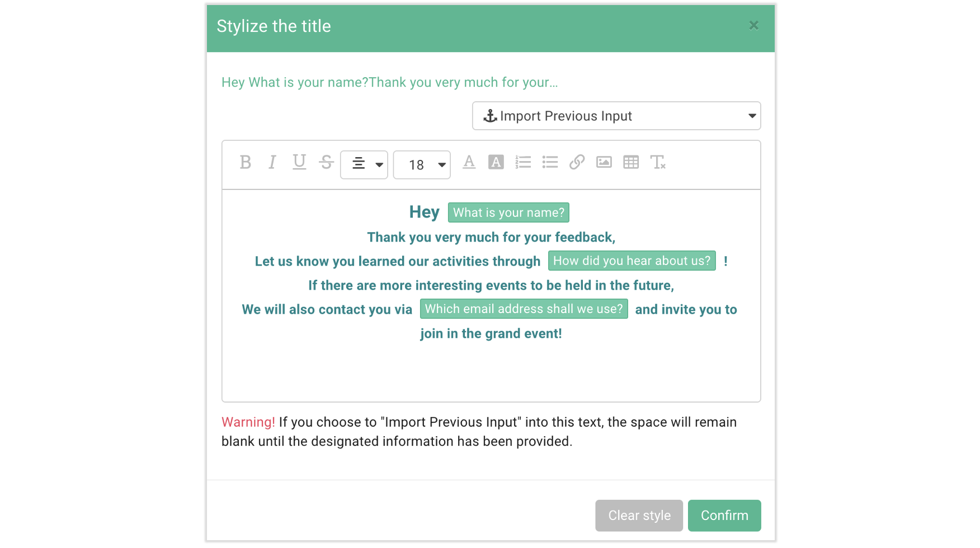Screen dimensions: 980x548
Task: Click 'We will also contact you via' text
Action: pyautogui.click(x=327, y=309)
